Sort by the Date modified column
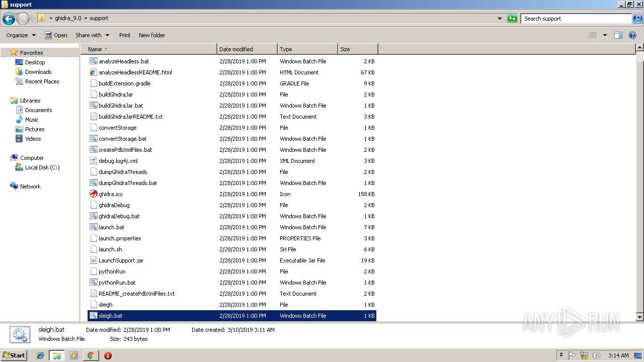 [x=247, y=49]
